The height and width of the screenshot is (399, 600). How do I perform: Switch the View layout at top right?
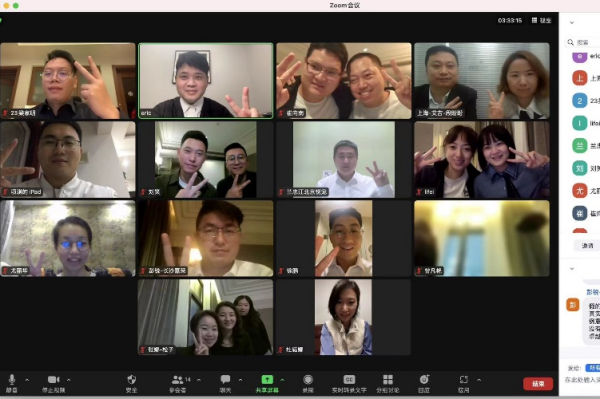pos(541,20)
